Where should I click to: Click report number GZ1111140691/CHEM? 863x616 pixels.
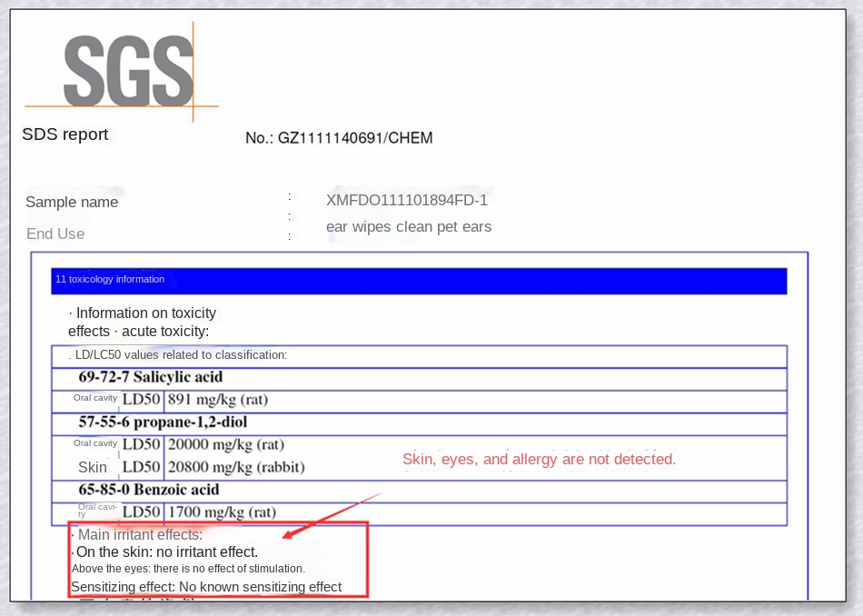(339, 138)
